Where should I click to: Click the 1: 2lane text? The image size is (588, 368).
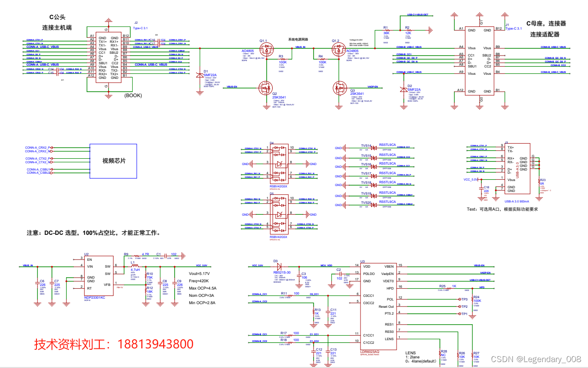point(413,357)
